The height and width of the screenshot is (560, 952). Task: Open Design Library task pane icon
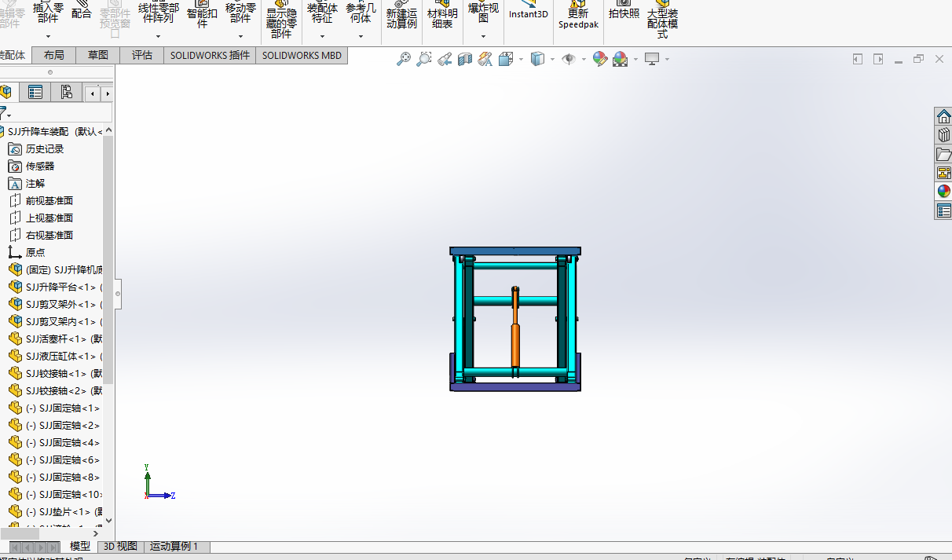[943, 135]
